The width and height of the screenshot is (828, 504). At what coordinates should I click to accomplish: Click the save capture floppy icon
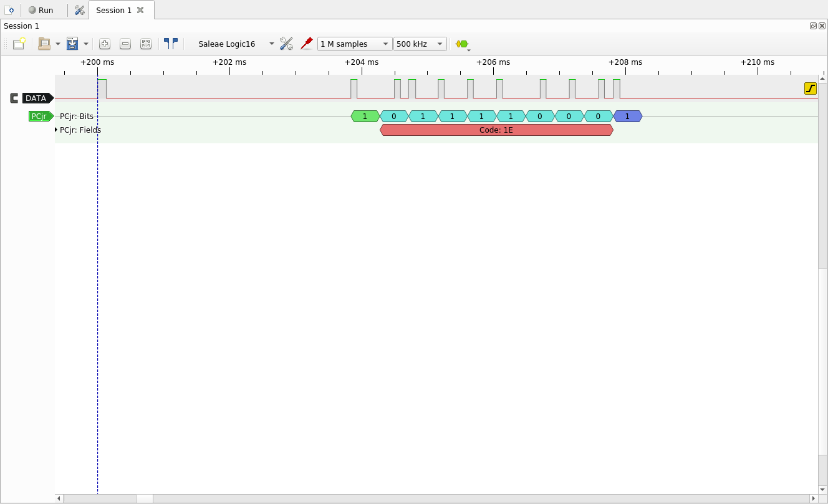pyautogui.click(x=72, y=44)
